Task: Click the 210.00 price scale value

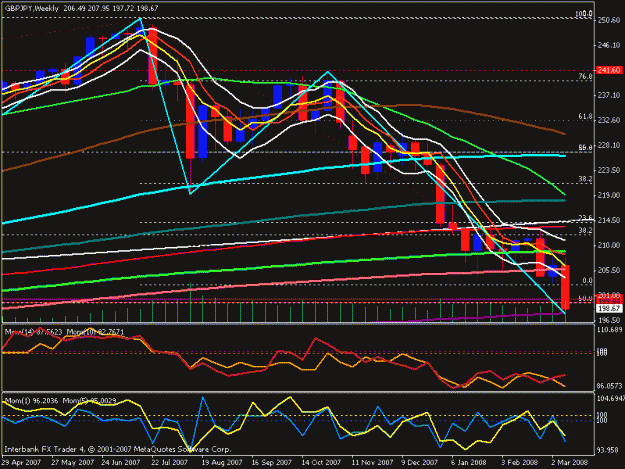Action: click(609, 245)
